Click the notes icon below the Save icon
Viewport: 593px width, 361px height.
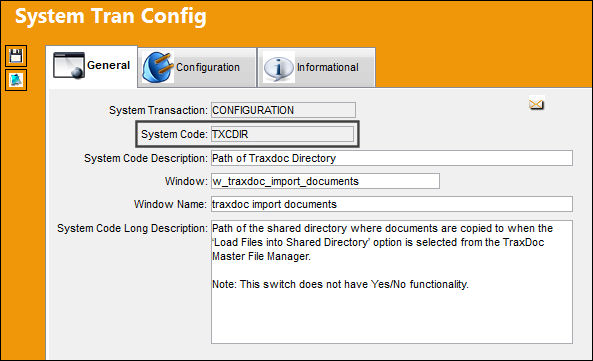(16, 80)
